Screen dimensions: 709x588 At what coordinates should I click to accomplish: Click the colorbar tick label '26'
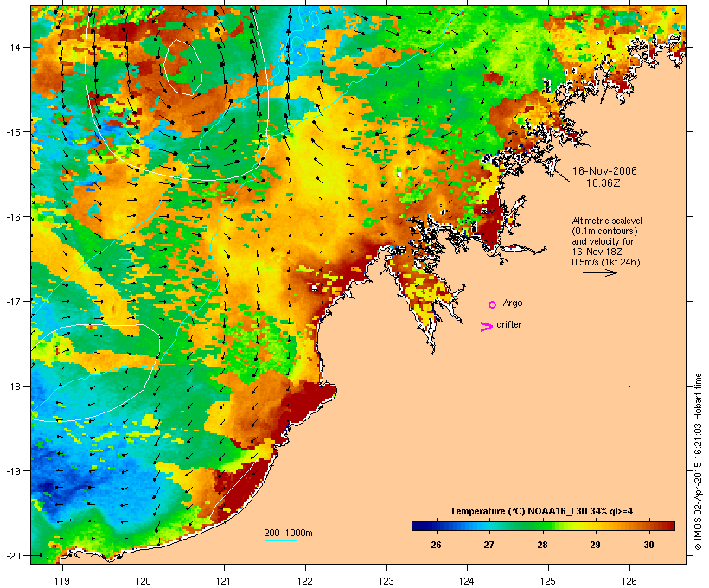point(436,545)
